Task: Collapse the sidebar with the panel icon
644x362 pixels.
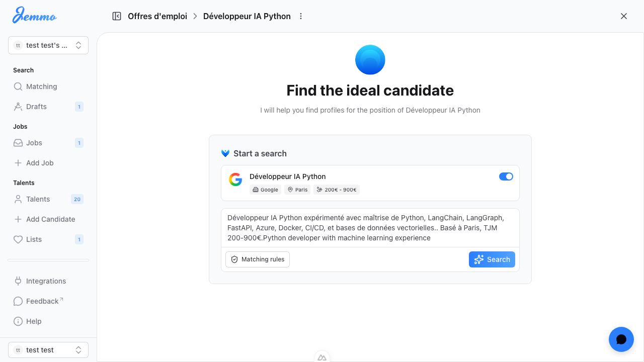Action: point(116,16)
